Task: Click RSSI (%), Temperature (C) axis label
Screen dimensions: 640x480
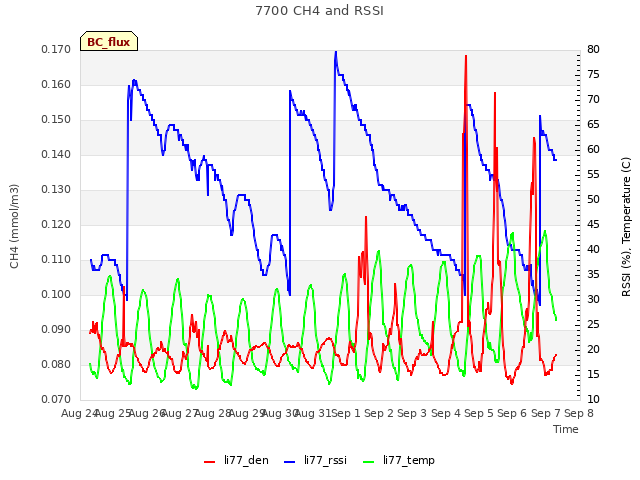Action: pos(626,227)
